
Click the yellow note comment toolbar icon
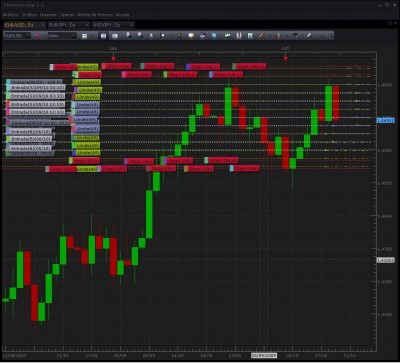[x=191, y=36]
